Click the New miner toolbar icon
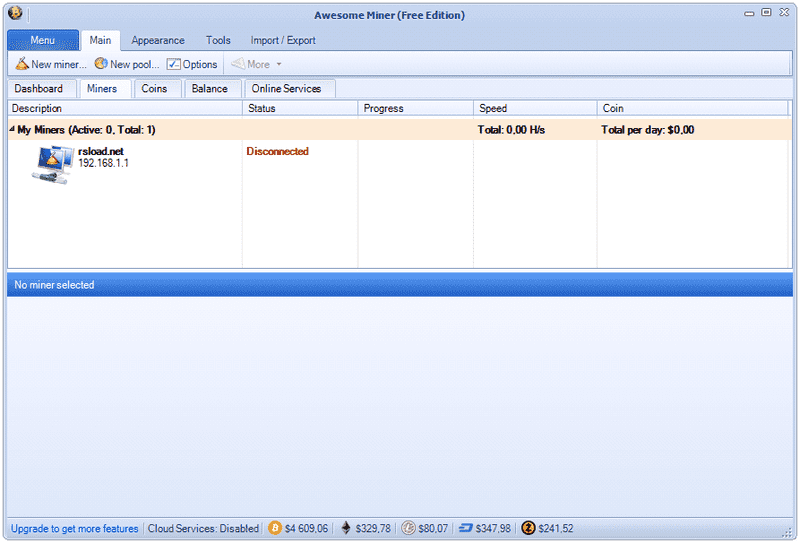This screenshot has height=543, width=800. pyautogui.click(x=22, y=64)
